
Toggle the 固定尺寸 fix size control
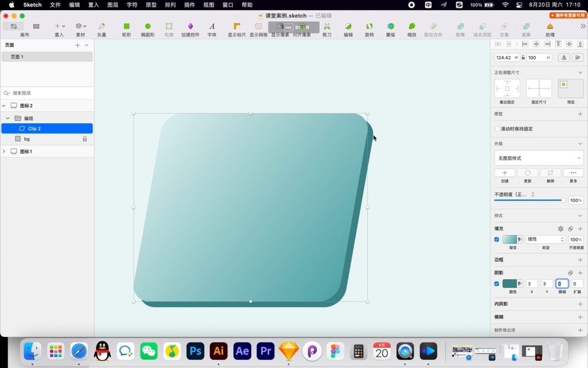(539, 89)
